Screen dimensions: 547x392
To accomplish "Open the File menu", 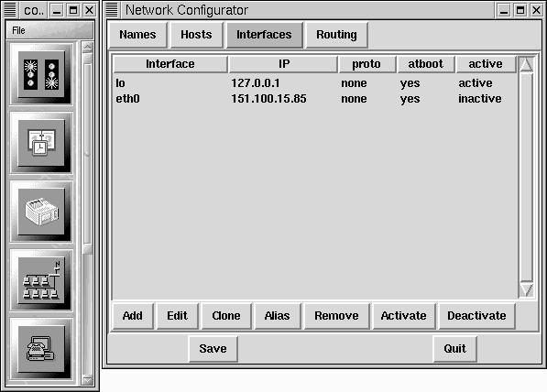I will tap(18, 31).
